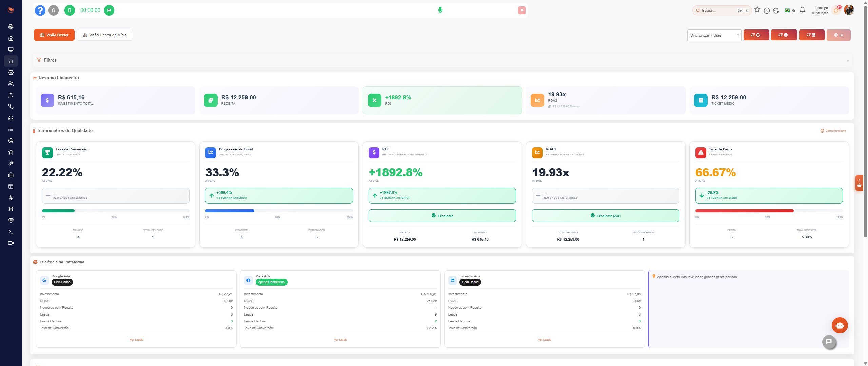Open the monitor icon in sidebar
Screen dimensions: 868x366
click(11, 49)
